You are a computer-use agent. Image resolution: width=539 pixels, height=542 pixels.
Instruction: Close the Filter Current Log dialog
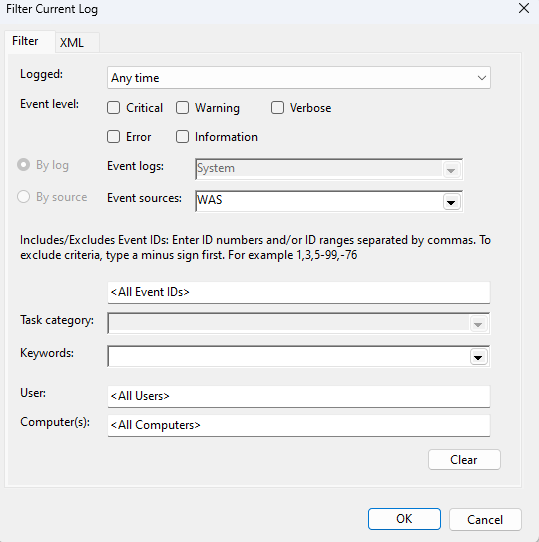(524, 8)
